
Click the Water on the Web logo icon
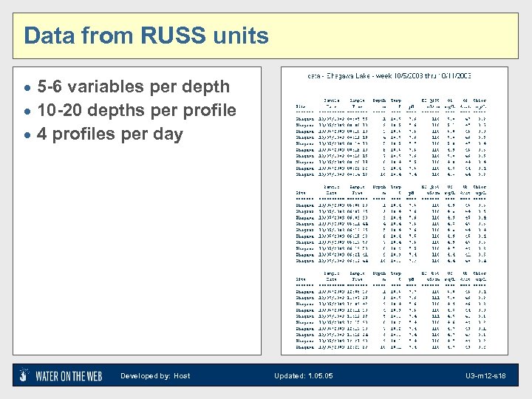tap(24, 375)
